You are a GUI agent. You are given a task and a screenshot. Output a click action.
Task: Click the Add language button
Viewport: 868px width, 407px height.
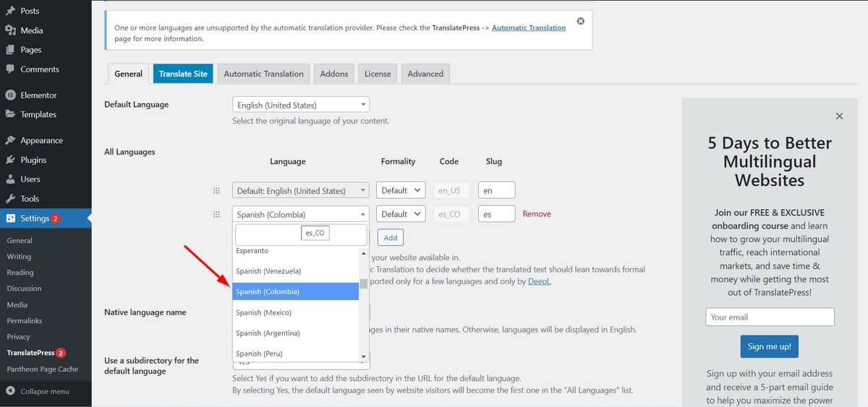click(391, 237)
